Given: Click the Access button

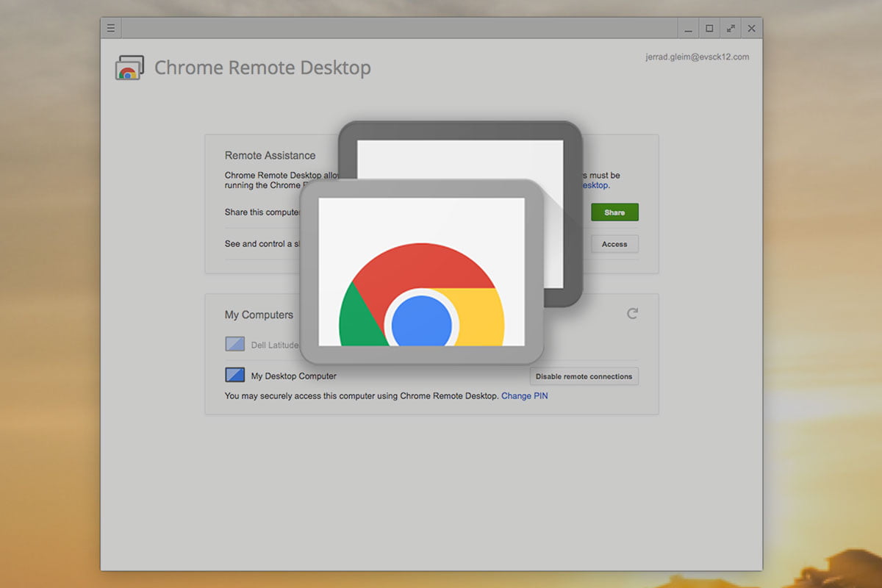Looking at the screenshot, I should point(614,244).
